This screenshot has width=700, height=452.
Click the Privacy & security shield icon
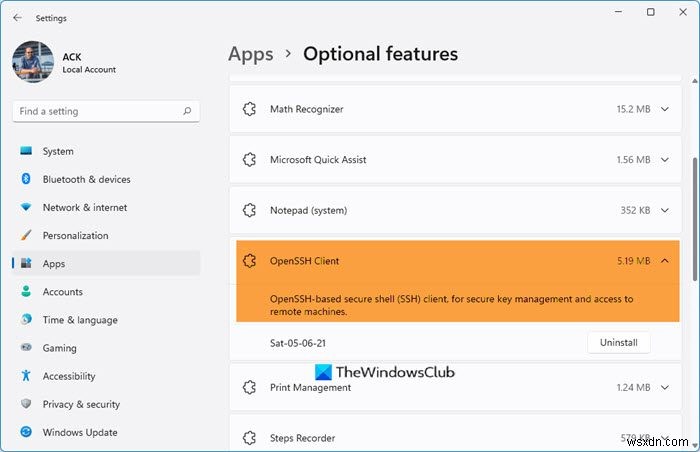click(26, 404)
